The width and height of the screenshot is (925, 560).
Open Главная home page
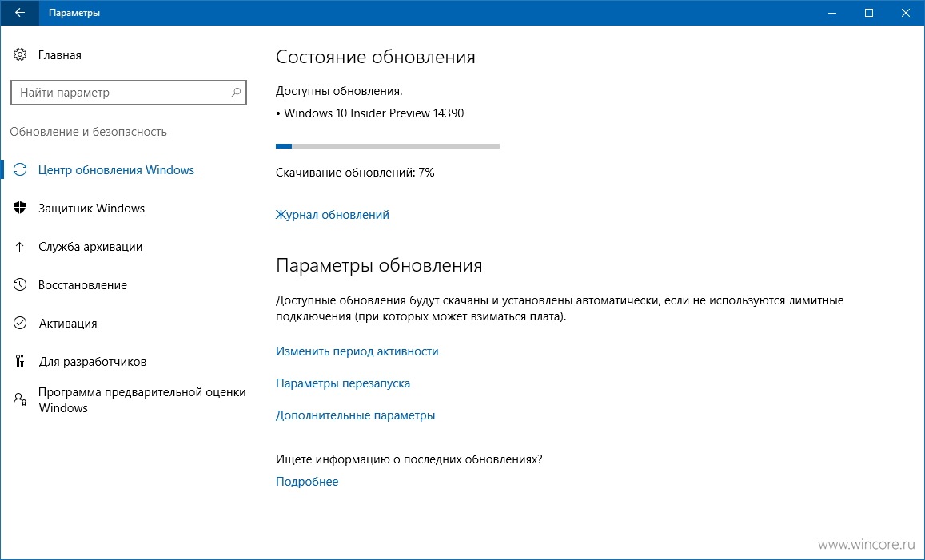60,55
